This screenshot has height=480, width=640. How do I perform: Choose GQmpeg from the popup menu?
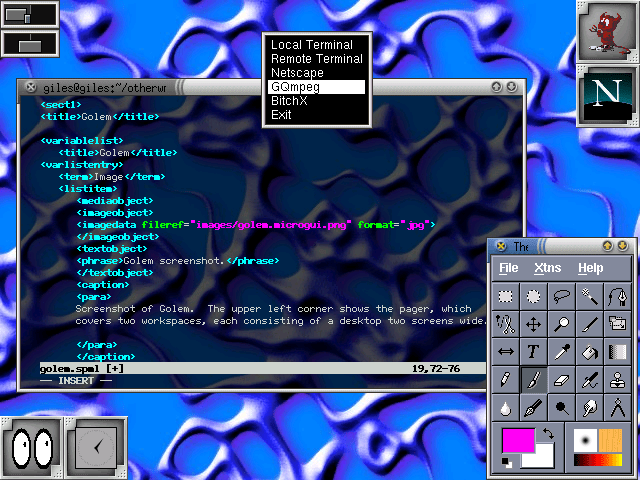pos(316,87)
